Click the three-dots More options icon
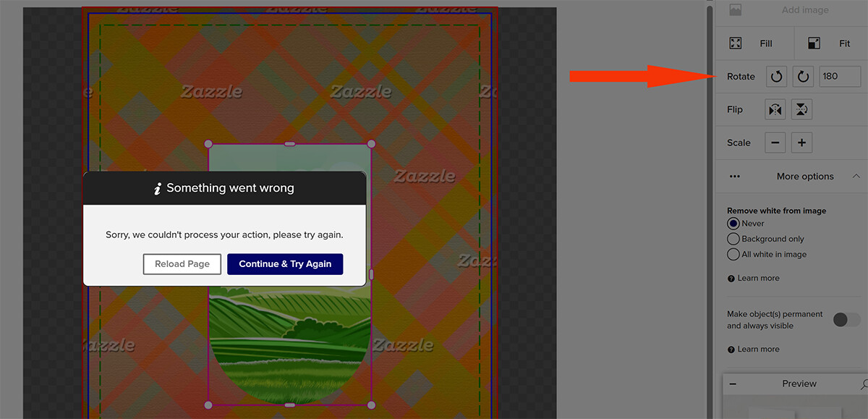Image resolution: width=868 pixels, height=419 pixels. (x=735, y=177)
